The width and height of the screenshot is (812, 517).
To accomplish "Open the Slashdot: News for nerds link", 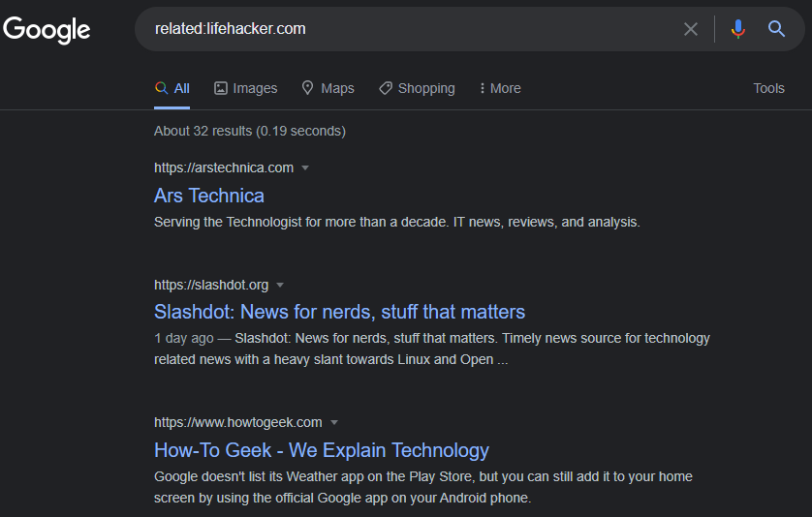I will point(340,312).
